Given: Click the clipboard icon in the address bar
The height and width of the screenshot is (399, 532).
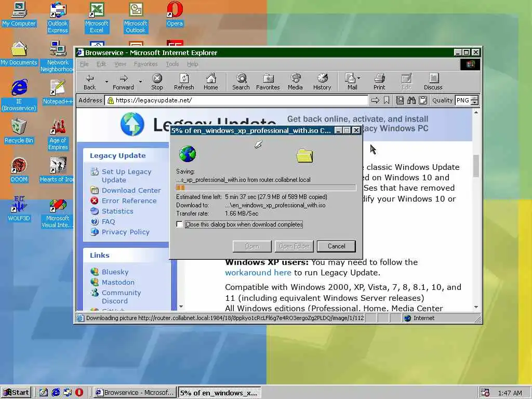Looking at the screenshot, I should click(x=423, y=100).
